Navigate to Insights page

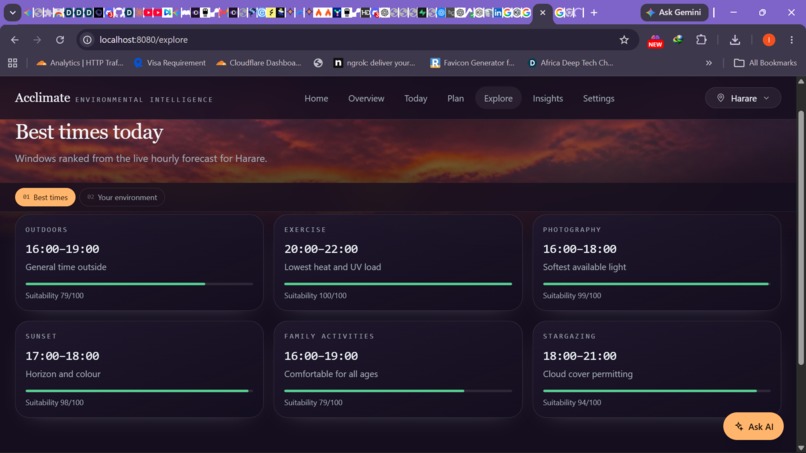click(547, 98)
